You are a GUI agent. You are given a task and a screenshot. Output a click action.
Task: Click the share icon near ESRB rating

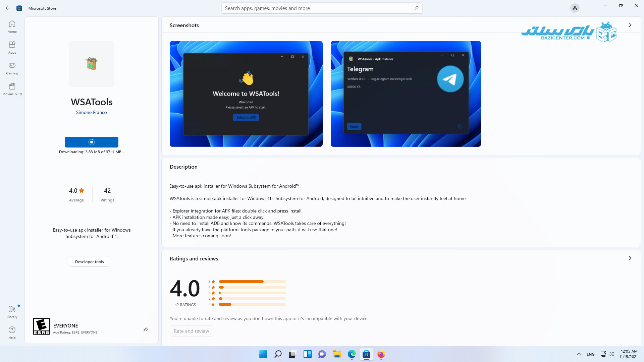[x=145, y=330]
